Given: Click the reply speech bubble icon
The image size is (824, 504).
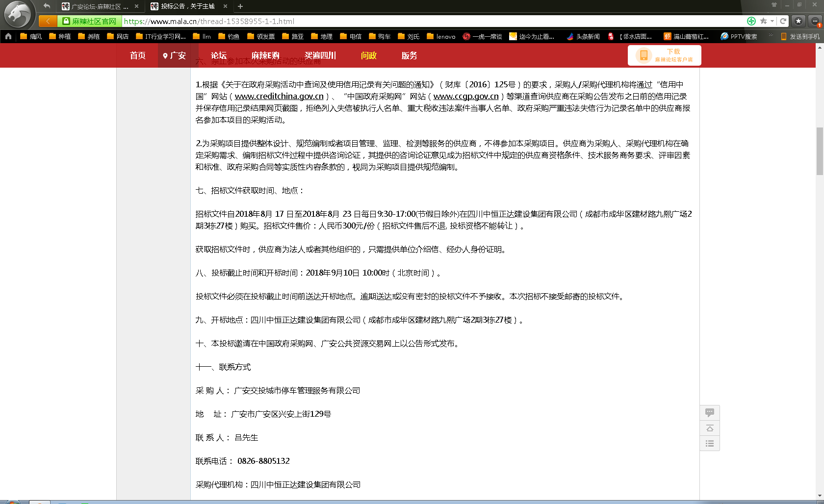Looking at the screenshot, I should point(709,412).
